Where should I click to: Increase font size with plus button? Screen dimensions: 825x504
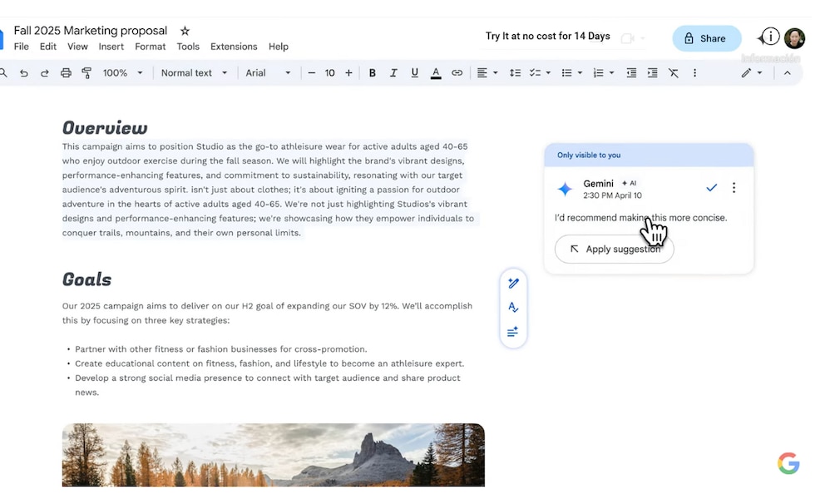pos(348,73)
